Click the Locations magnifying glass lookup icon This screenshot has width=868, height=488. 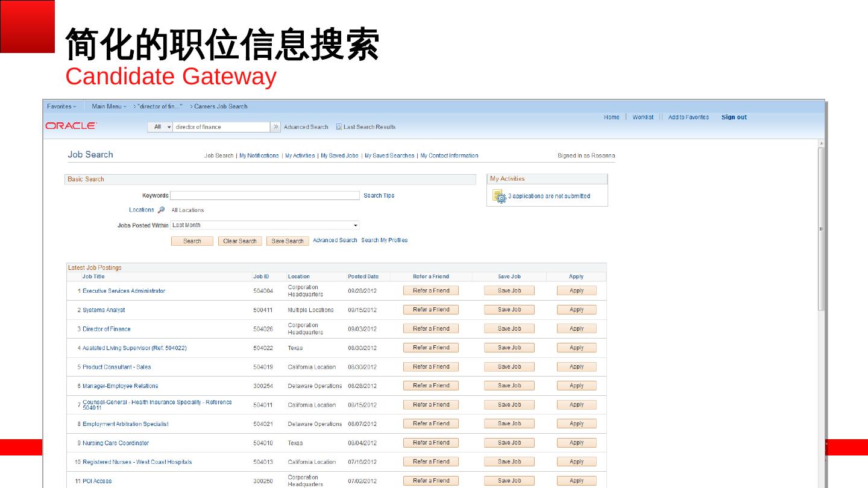pos(161,210)
